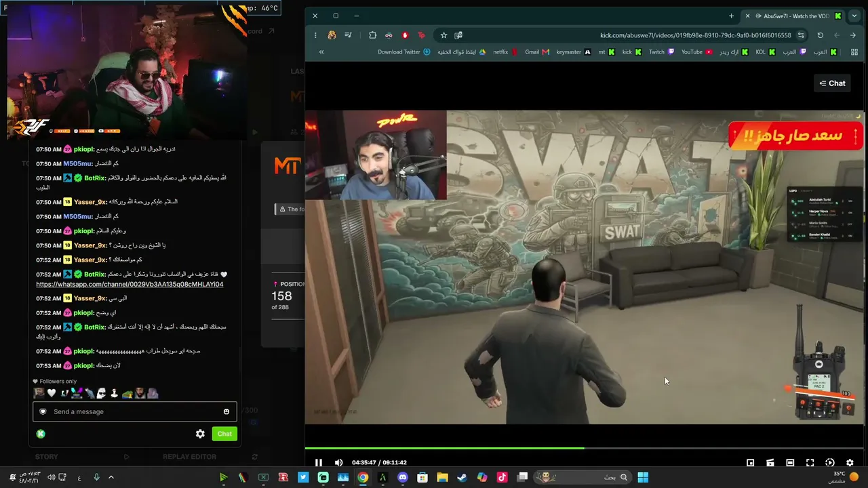Open site info icon in address bar
Screen dimensions: 868x488
pos(801,35)
